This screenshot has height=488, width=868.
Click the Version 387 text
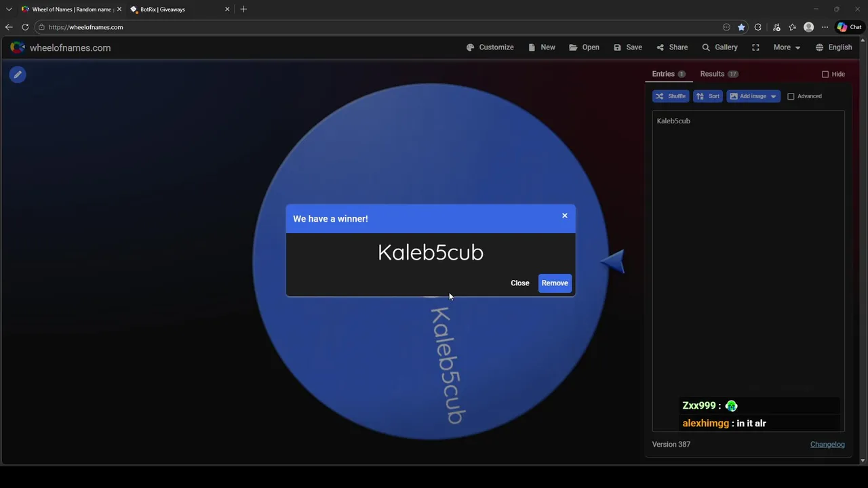[671, 445]
